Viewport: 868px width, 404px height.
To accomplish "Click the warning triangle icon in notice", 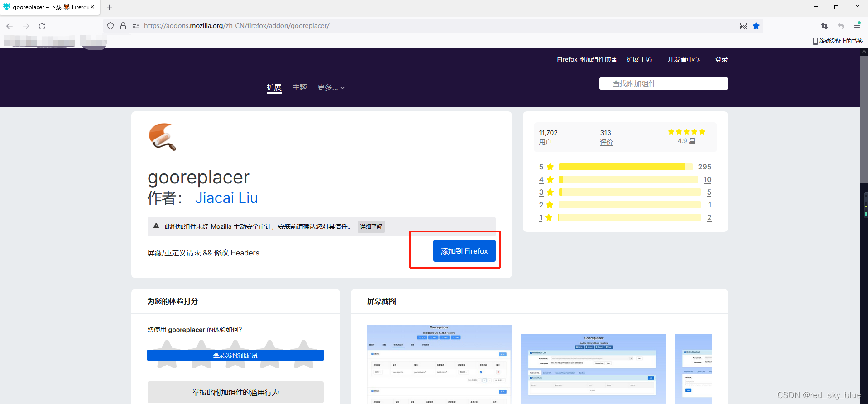I will pos(156,226).
